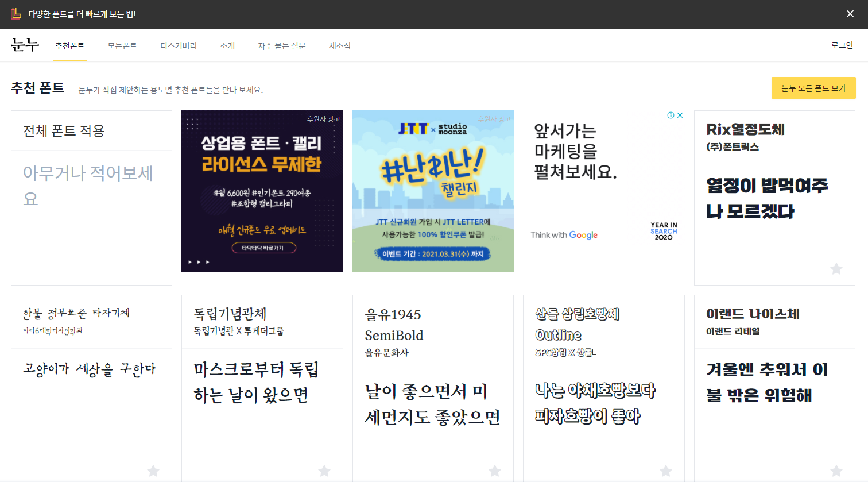Click the 전체 폰트 적용 heading
The image size is (868, 482).
click(x=64, y=131)
